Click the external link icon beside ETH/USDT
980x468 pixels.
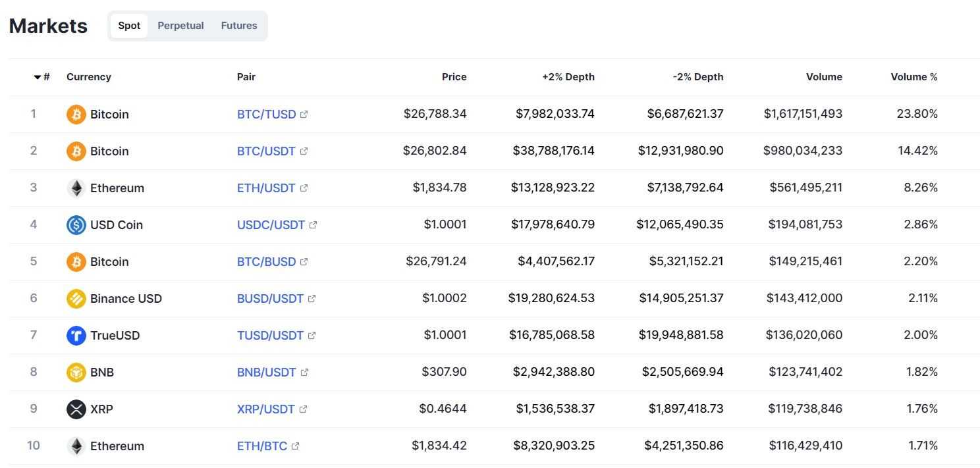click(x=304, y=188)
